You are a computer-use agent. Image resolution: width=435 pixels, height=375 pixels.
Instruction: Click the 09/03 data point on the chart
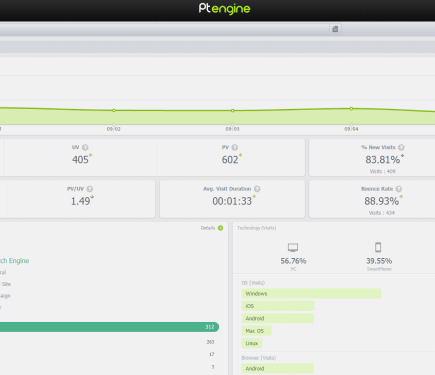[233, 111]
